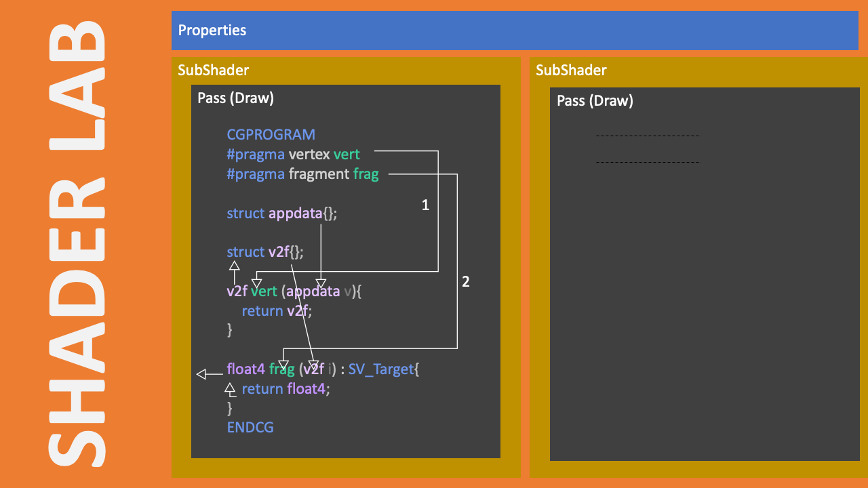
Task: Click the arrowhead pointing up below struct v2f
Action: pos(234,266)
